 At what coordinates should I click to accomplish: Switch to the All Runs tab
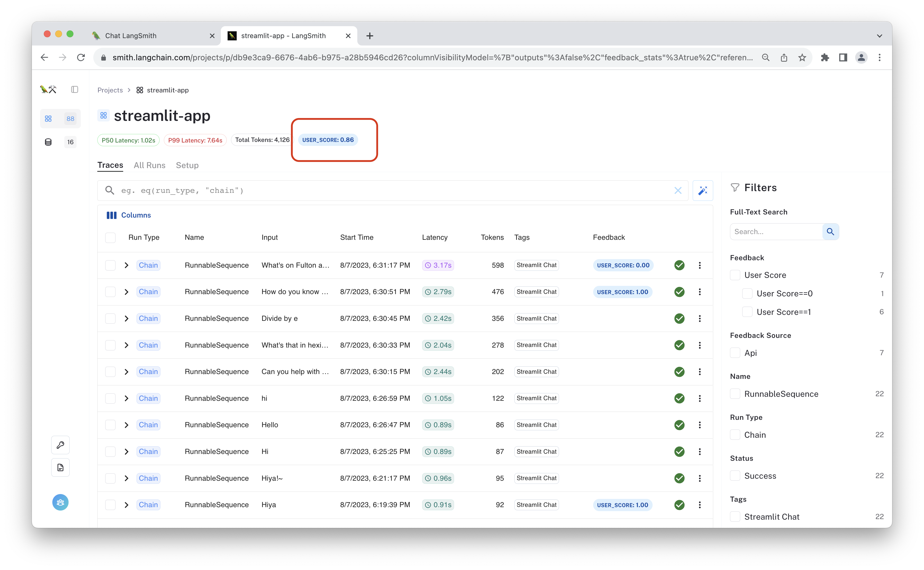point(149,165)
